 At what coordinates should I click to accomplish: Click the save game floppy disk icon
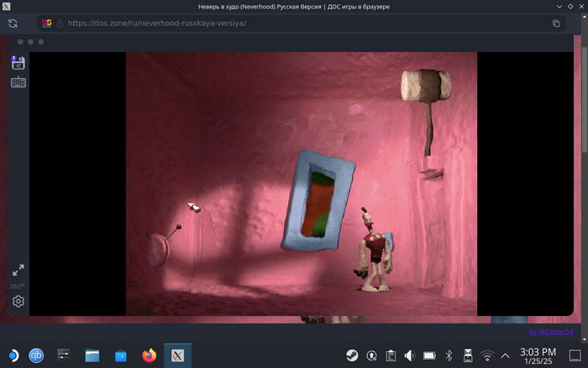point(18,63)
